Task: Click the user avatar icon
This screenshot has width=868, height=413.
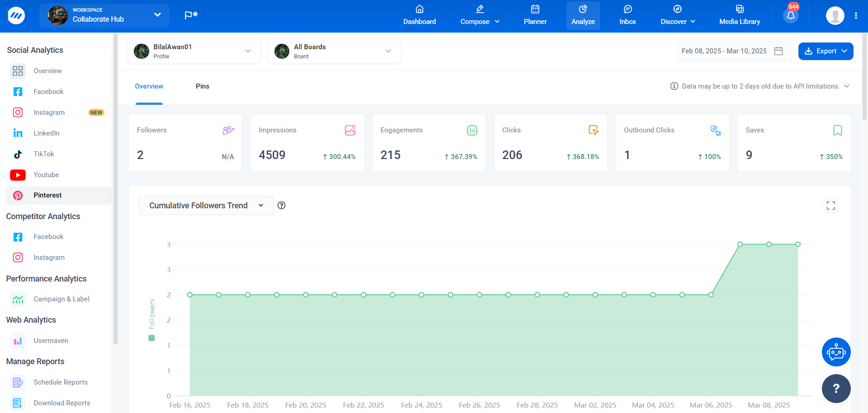Action: click(x=835, y=16)
